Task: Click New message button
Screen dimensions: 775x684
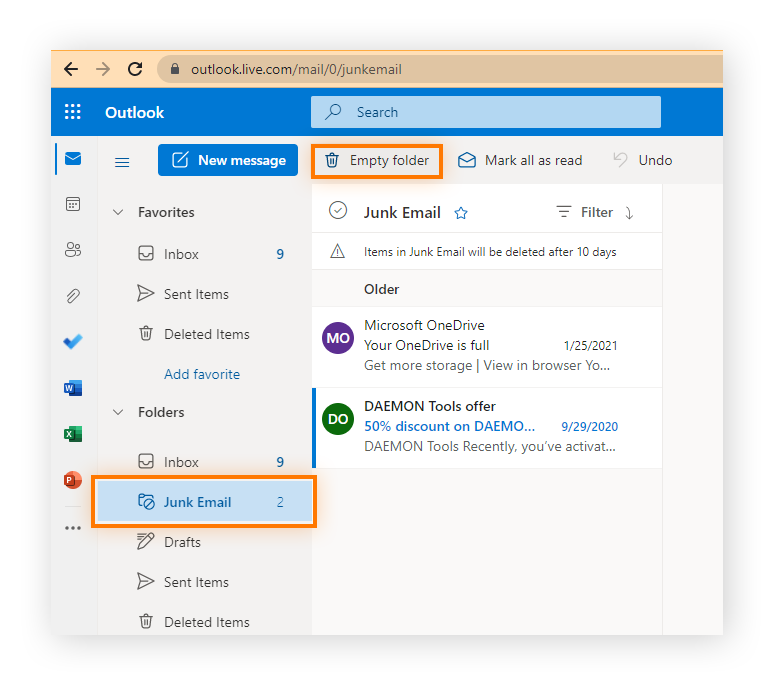Action: tap(228, 160)
